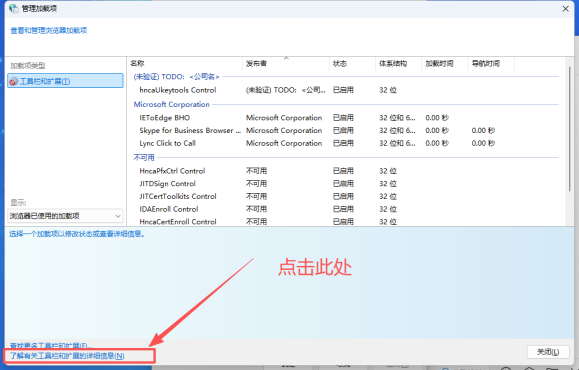Select Lync Click to Call add-on

click(x=346, y=143)
